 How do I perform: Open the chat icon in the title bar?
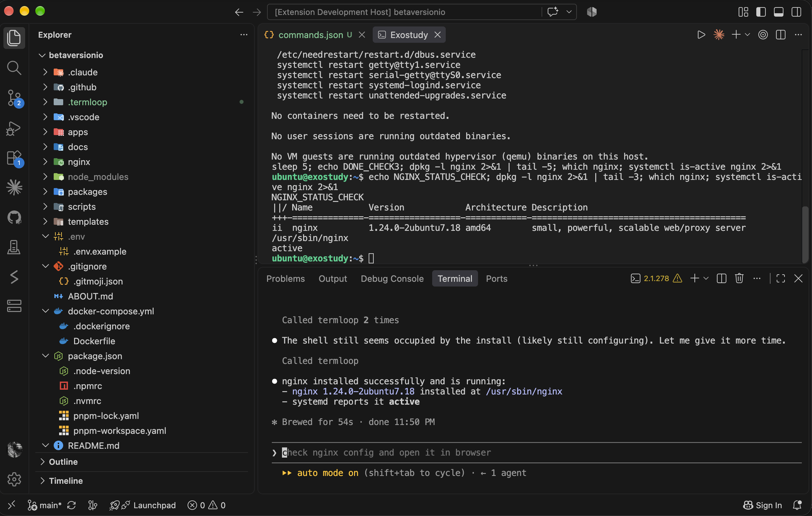553,12
